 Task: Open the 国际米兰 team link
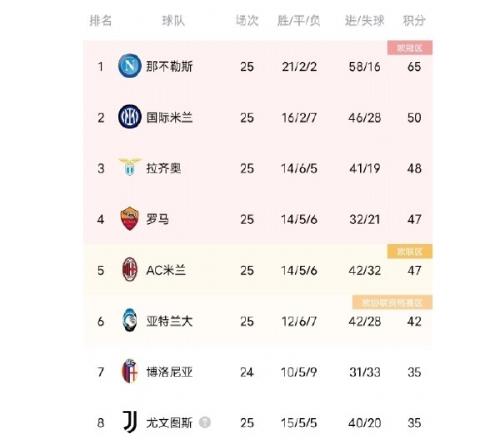coord(169,117)
